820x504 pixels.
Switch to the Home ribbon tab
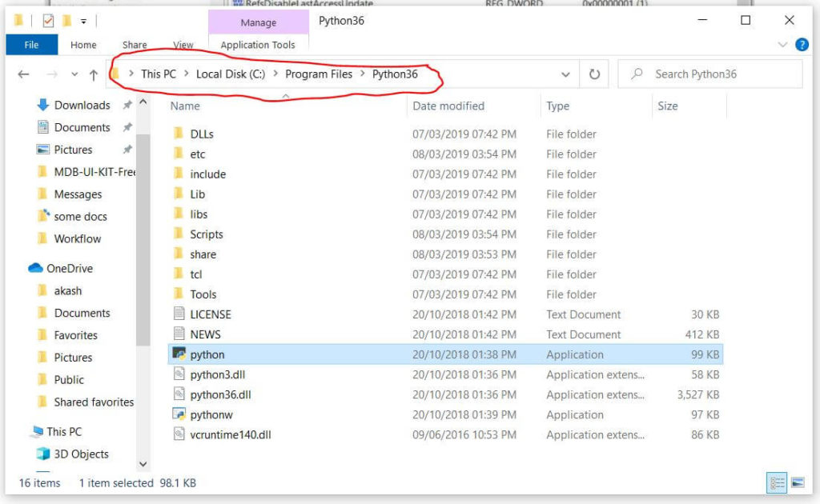83,45
